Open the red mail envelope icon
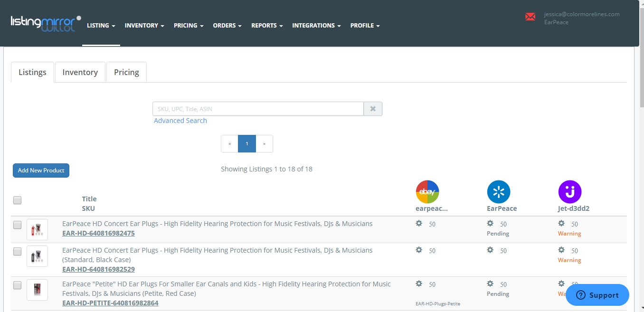644x312 pixels. tap(530, 17)
